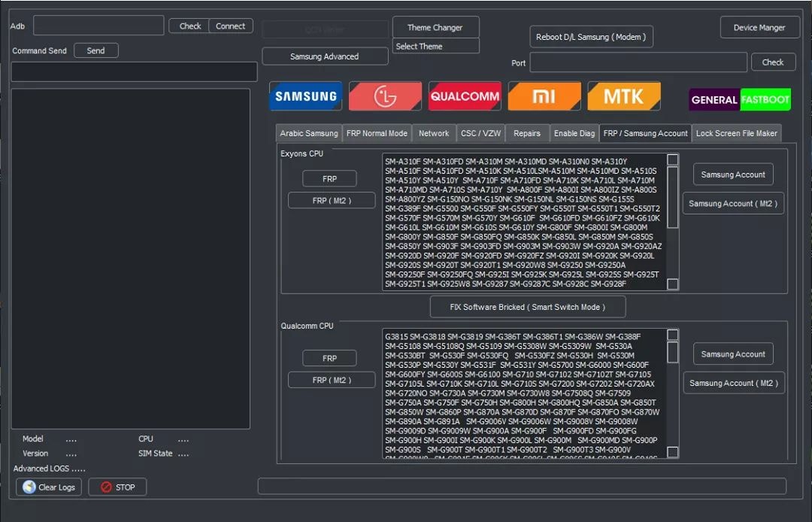Open the MTK brand section

pyautogui.click(x=624, y=96)
